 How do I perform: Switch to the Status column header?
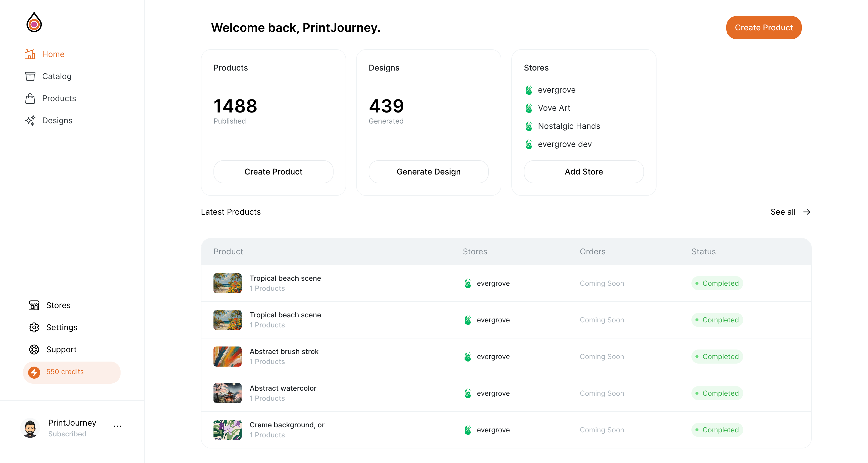703,251
